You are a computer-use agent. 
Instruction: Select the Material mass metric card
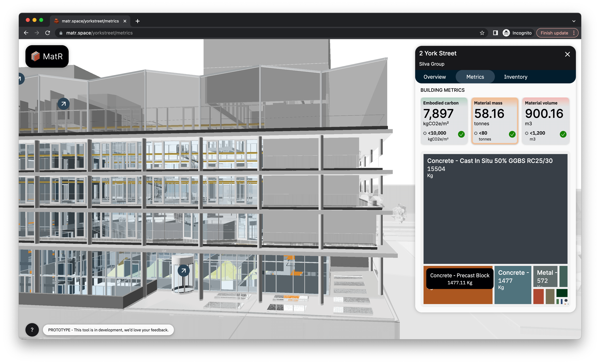(x=495, y=121)
